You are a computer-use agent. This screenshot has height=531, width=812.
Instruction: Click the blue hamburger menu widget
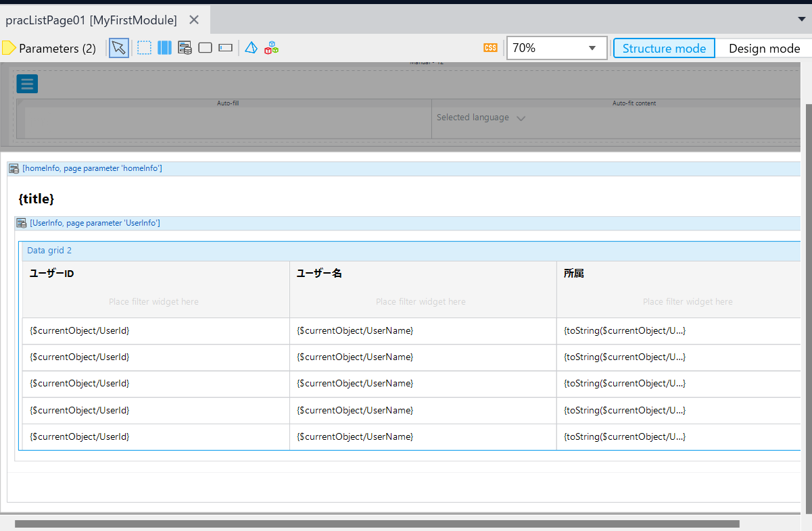click(x=26, y=83)
